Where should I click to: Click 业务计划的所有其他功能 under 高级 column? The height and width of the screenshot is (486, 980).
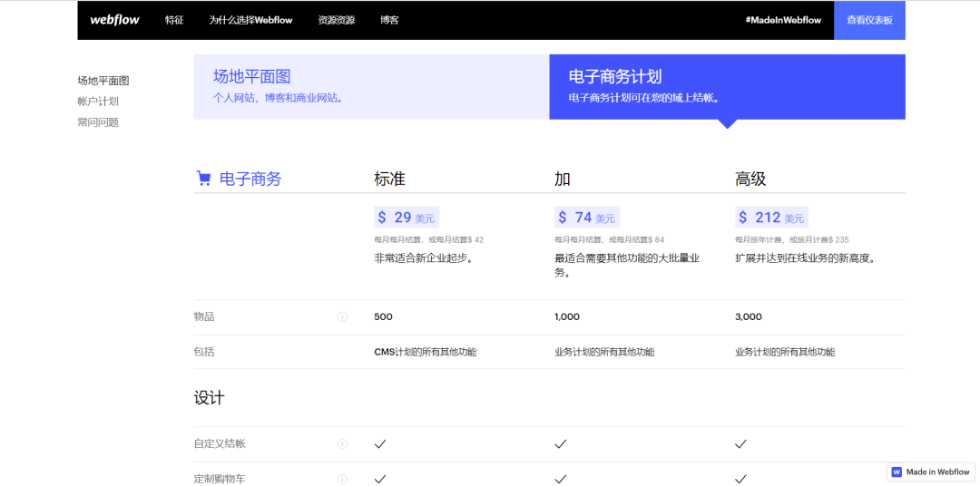pyautogui.click(x=785, y=352)
